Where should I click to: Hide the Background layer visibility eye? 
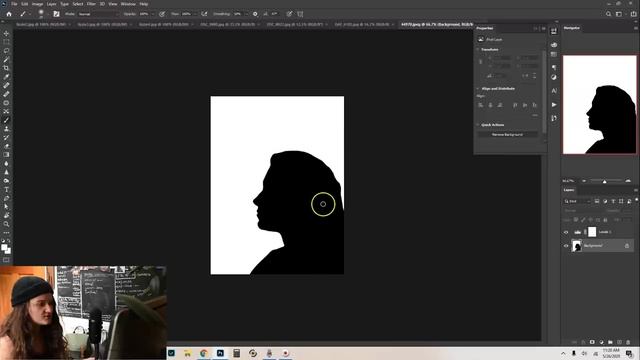pyautogui.click(x=566, y=246)
